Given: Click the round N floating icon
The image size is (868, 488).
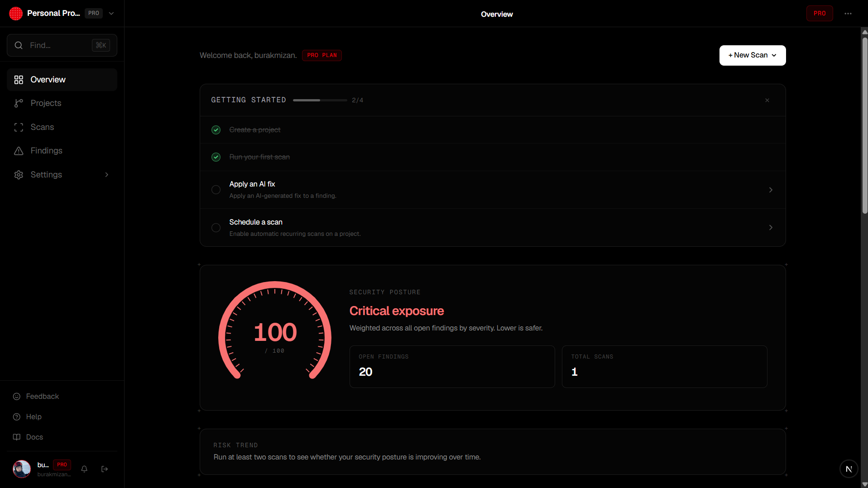Looking at the screenshot, I should pos(849,469).
